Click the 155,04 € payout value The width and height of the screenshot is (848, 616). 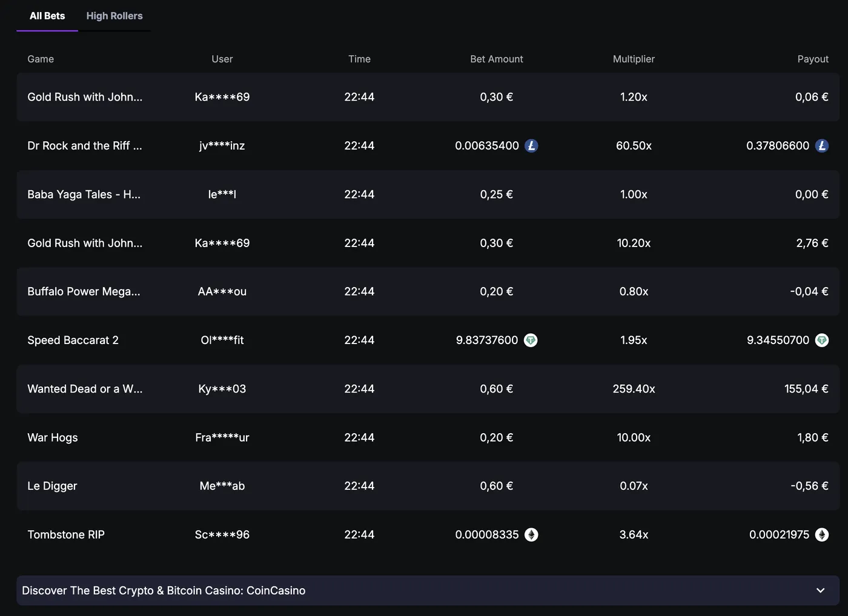(806, 389)
